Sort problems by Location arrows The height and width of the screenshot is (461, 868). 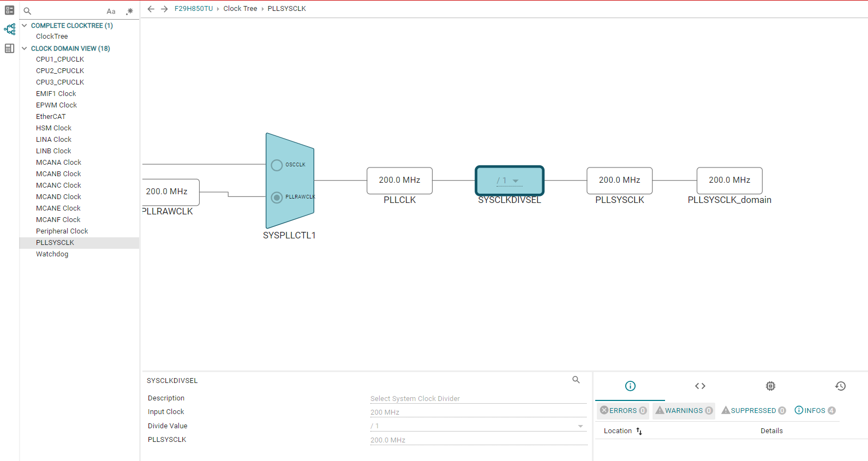click(x=639, y=431)
